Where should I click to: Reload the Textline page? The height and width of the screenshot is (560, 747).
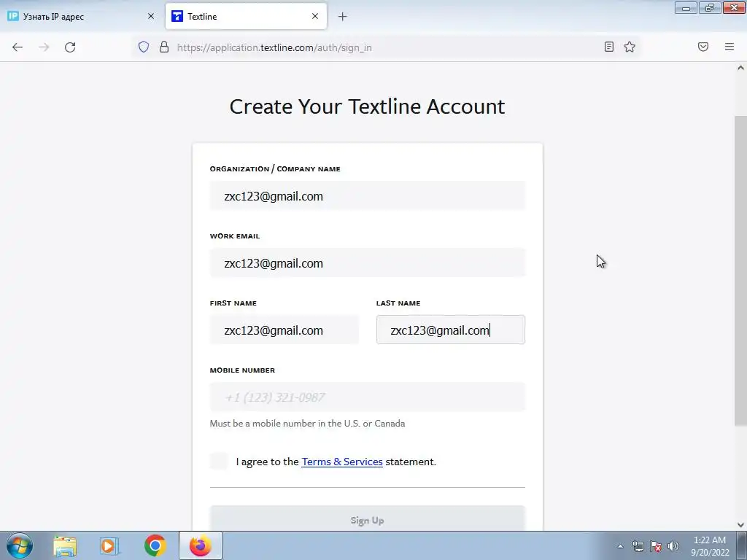click(x=70, y=47)
